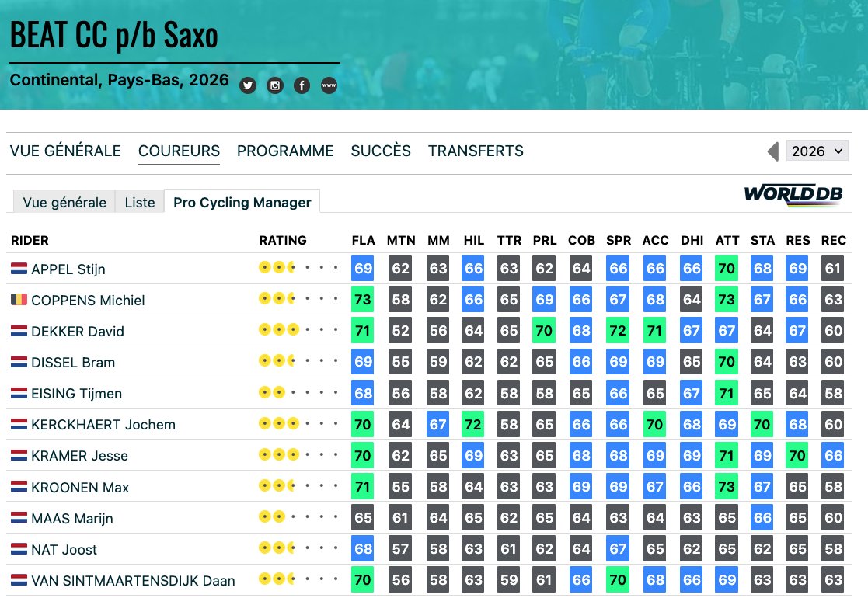Open rider DEKKER David's page
The image size is (868, 598).
tap(78, 332)
